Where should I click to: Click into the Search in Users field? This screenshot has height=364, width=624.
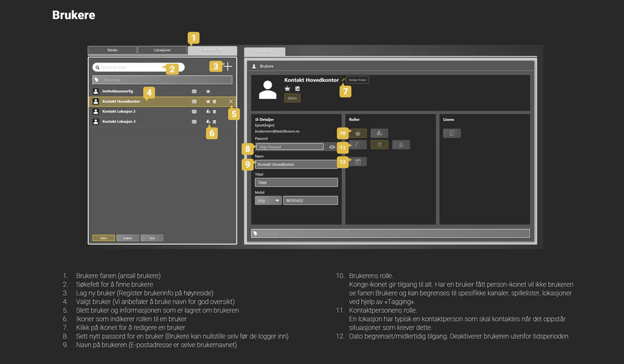(138, 67)
